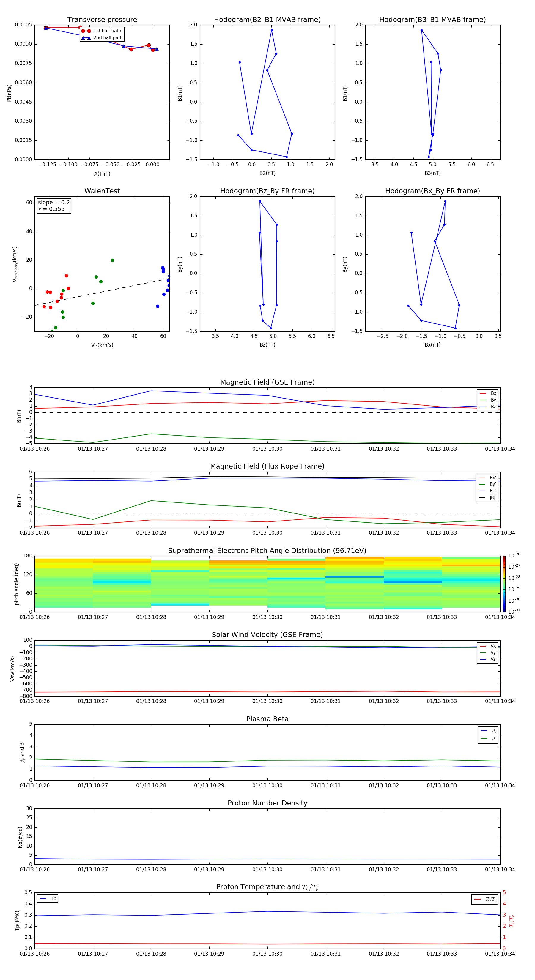Click the 'Plasma Beta' plot title
Image resolution: width=535 pixels, height=980 pixels.
point(267,719)
